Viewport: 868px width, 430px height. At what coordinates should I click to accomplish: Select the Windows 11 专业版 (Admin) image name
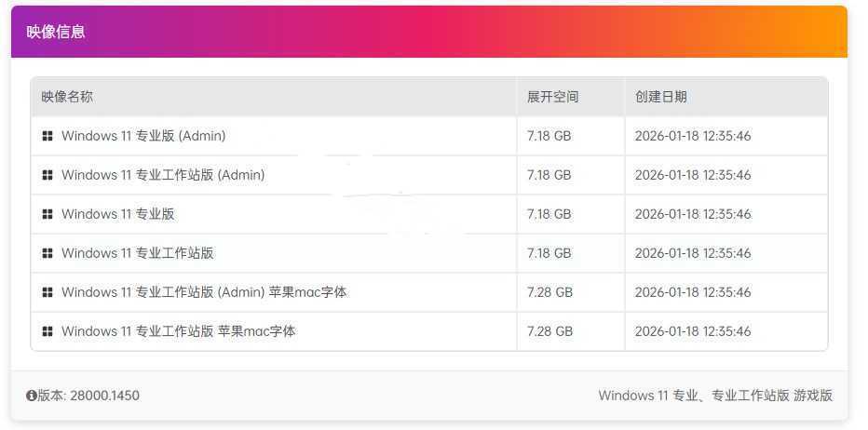pyautogui.click(x=143, y=136)
